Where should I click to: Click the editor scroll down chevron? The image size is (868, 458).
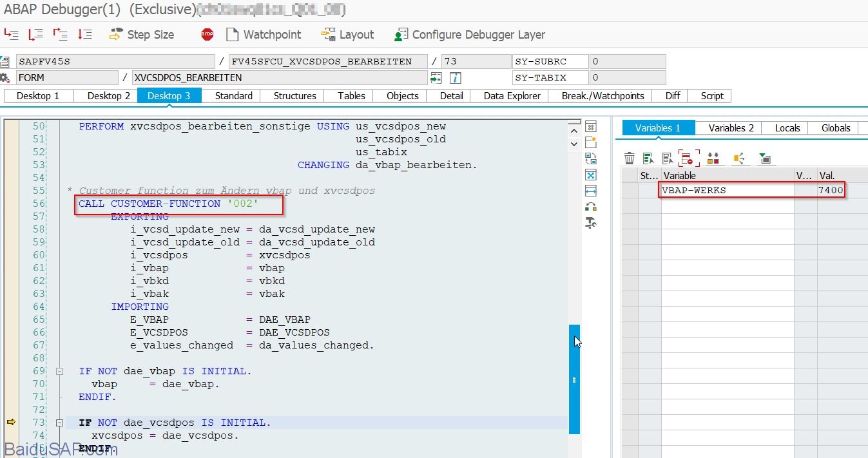[574, 144]
